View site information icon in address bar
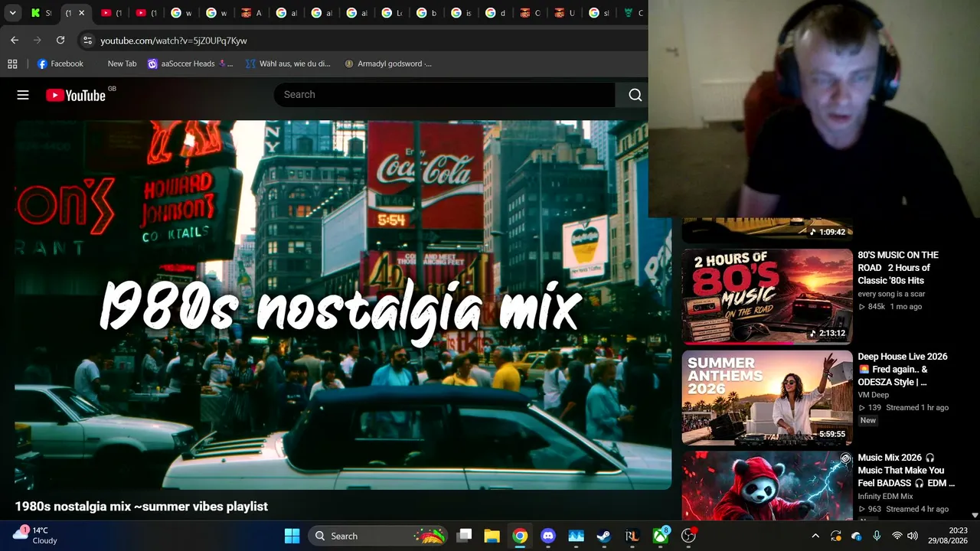The height and width of the screenshot is (551, 980). 87,40
